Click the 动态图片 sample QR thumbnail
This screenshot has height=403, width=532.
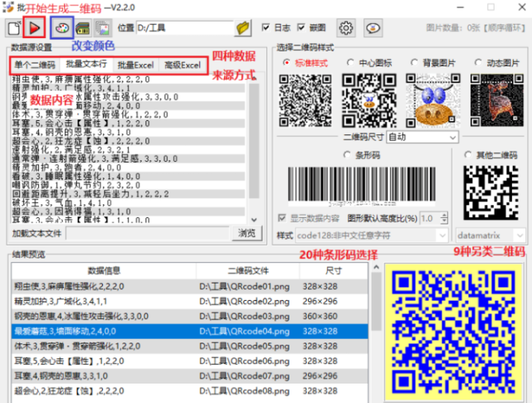(x=497, y=100)
